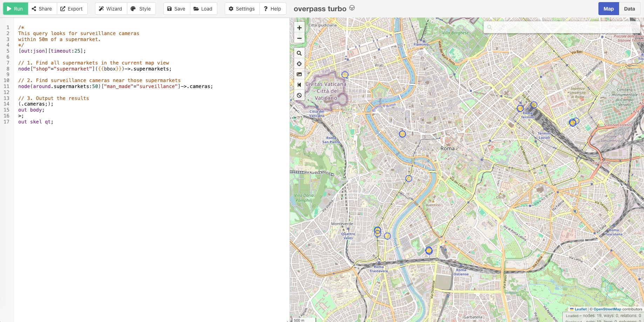
Task: Place cursor on the 'node["shop"="supermarket"]' line
Action: point(95,69)
